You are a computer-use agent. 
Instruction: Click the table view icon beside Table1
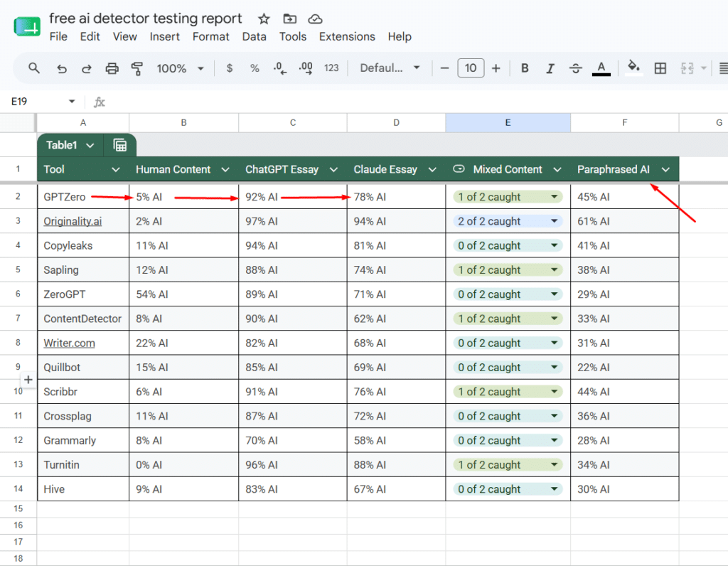pos(119,145)
